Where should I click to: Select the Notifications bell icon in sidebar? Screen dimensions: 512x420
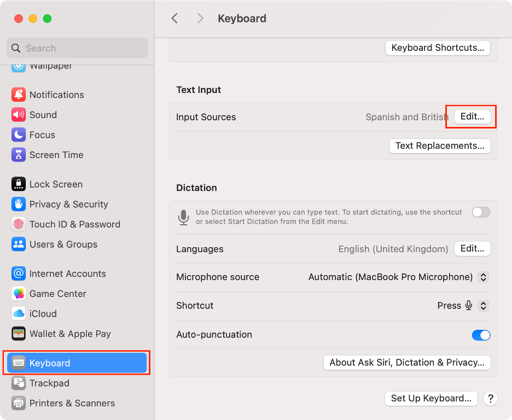[x=17, y=94]
